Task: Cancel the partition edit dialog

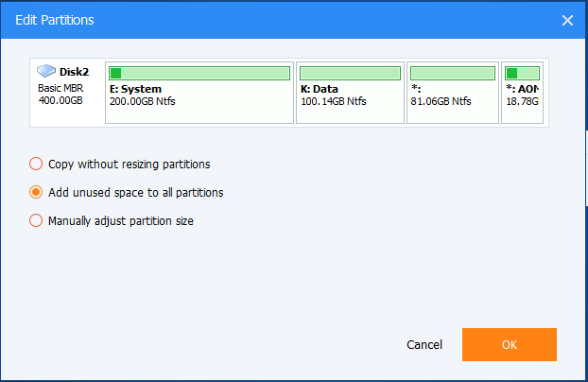Action: pos(424,345)
